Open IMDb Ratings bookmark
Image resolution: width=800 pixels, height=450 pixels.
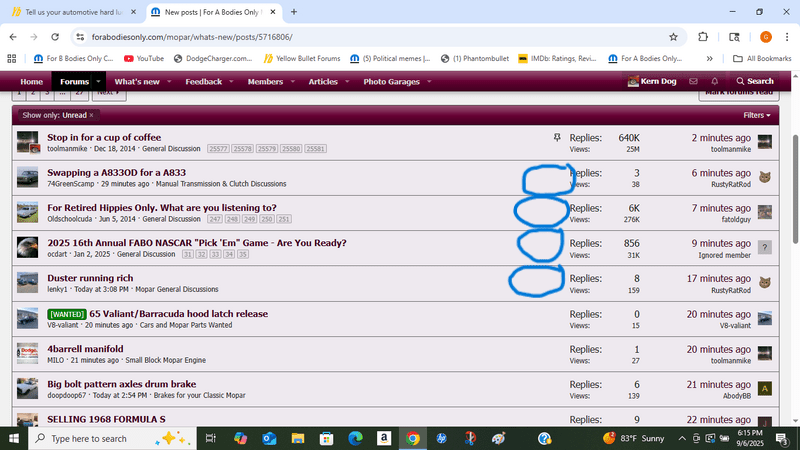point(557,59)
